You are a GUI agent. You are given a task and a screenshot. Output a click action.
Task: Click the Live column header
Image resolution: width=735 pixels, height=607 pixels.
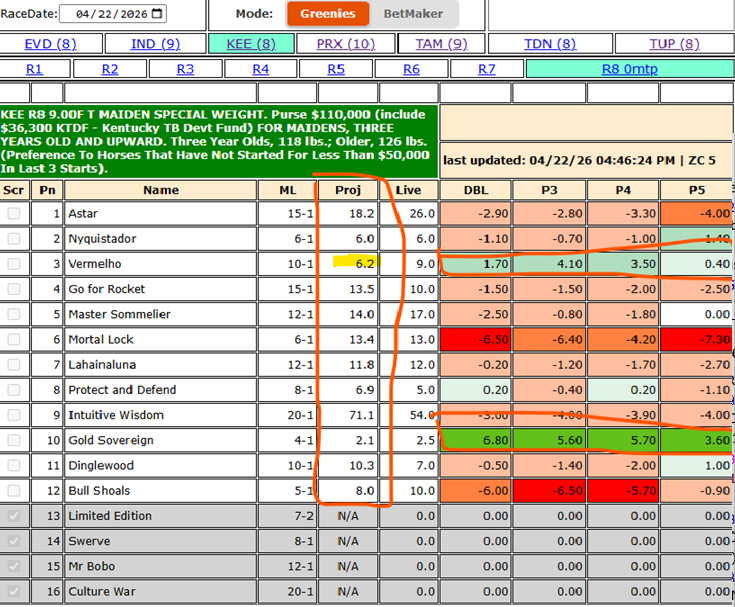[x=408, y=190]
